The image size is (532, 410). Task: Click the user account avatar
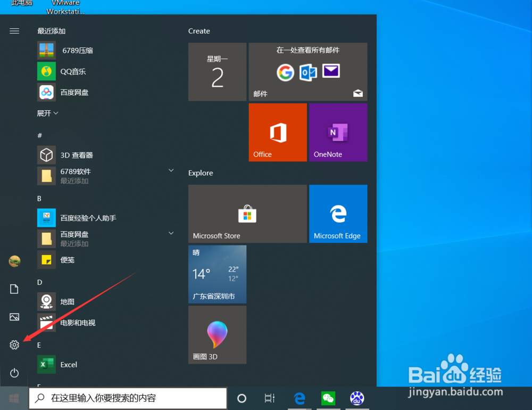14,261
